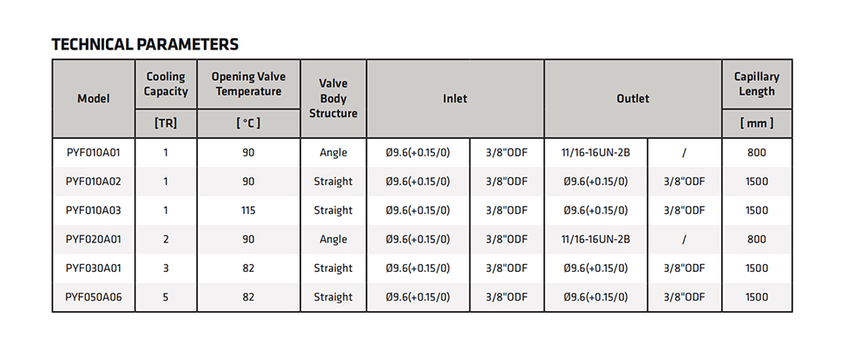Click the Valve Body Structure header
The width and height of the screenshot is (868, 338).
coord(333,99)
